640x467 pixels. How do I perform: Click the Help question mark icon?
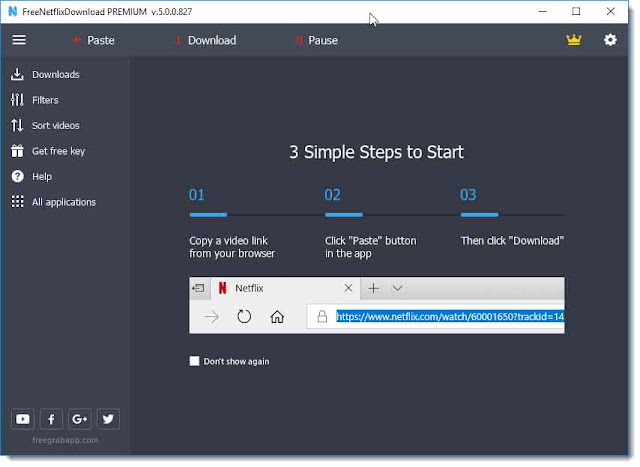click(x=17, y=176)
